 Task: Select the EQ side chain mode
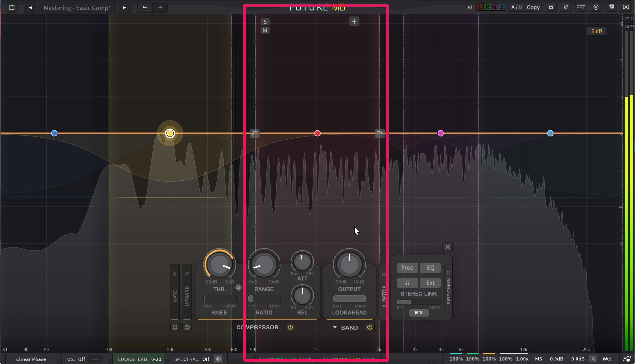tap(430, 268)
